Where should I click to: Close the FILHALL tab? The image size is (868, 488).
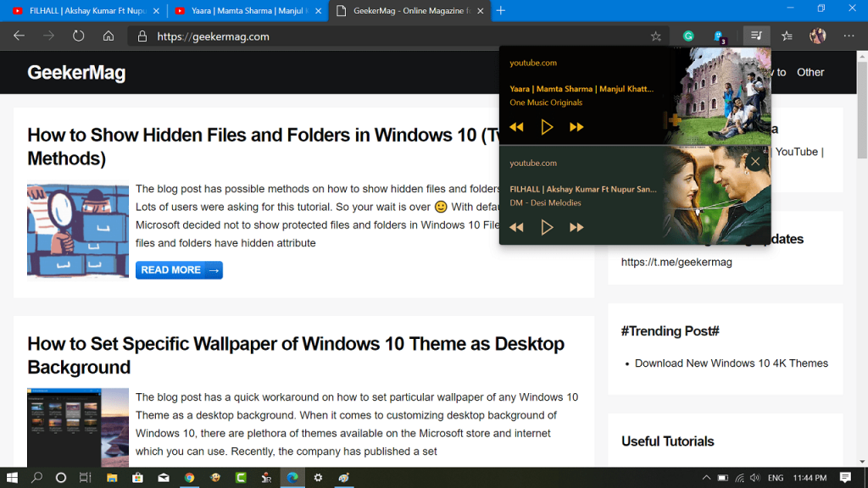tap(156, 10)
